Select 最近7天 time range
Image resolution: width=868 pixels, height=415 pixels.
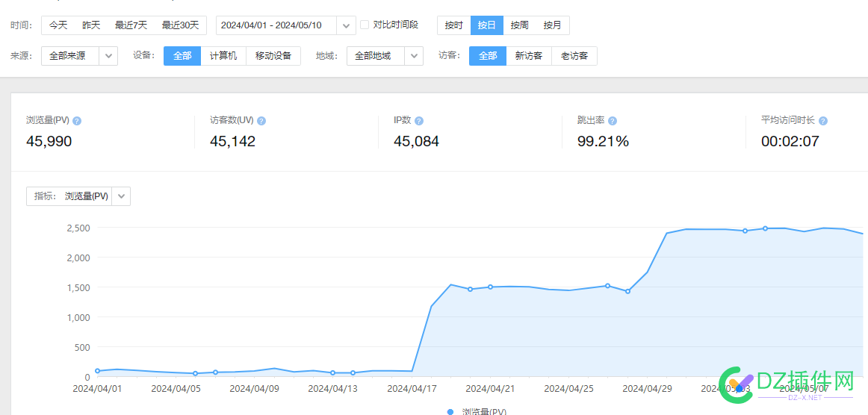[131, 25]
